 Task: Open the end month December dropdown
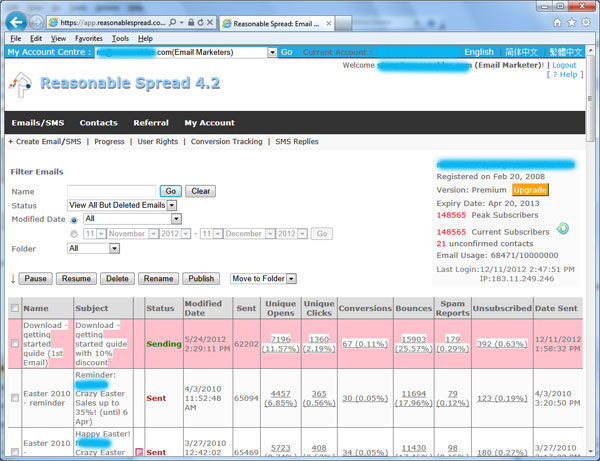[270, 234]
